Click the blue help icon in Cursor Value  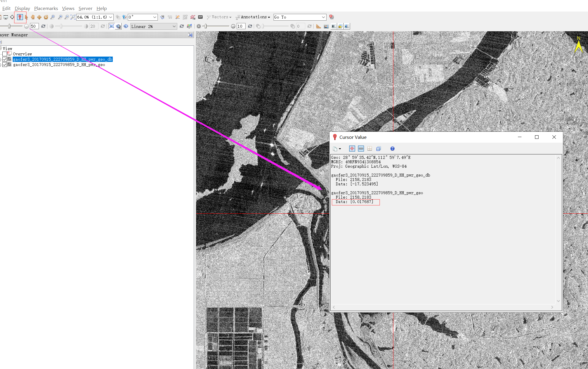(392, 149)
